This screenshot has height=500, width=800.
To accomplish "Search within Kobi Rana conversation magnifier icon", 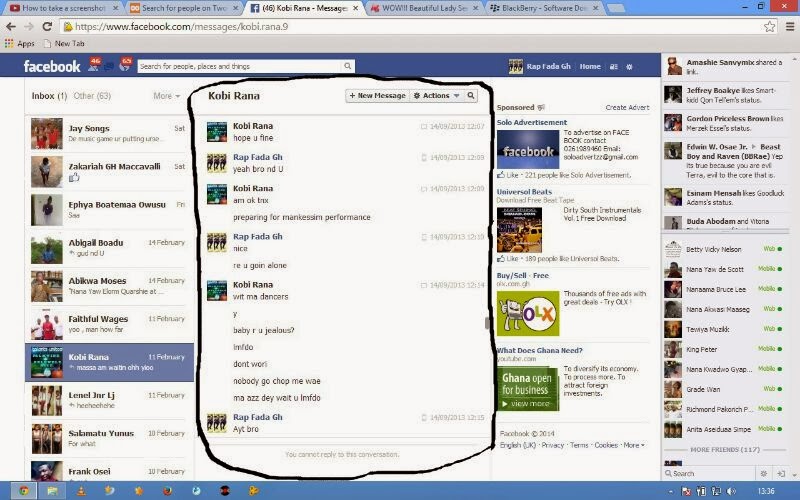I will (471, 95).
